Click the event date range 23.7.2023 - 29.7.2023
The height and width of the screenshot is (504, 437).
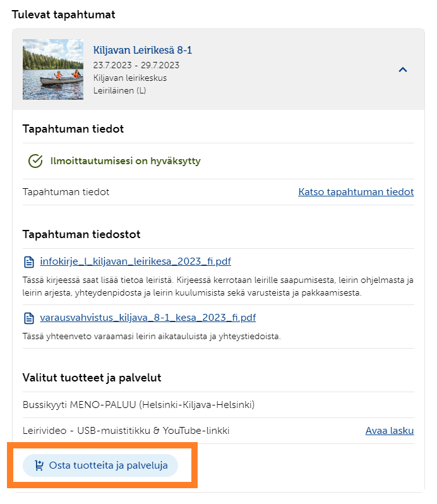click(x=136, y=65)
